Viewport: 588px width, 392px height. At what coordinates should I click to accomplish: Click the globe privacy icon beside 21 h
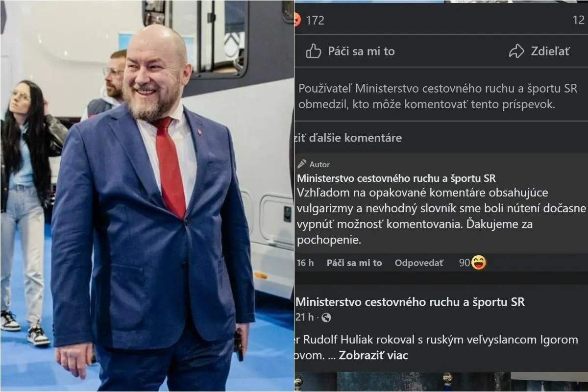326,318
